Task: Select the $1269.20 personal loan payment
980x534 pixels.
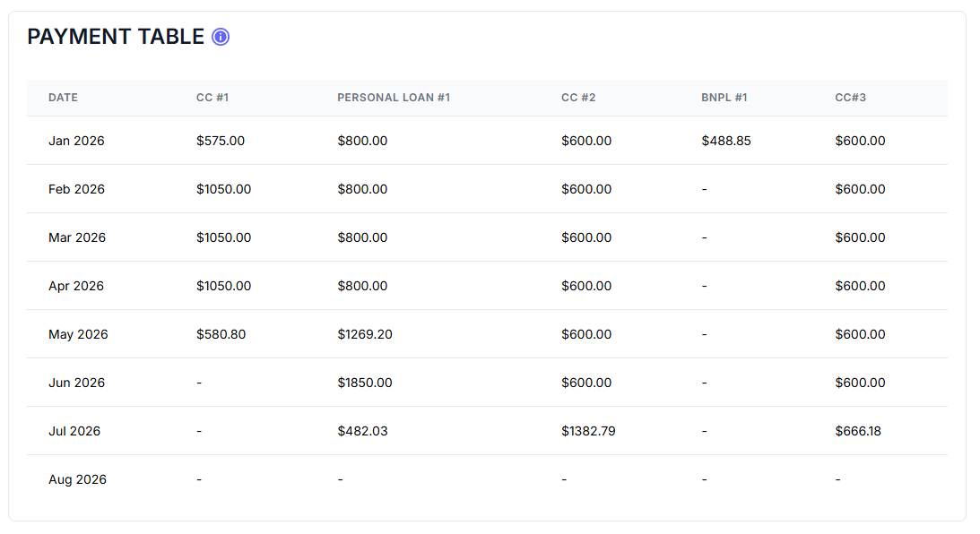Action: click(365, 334)
